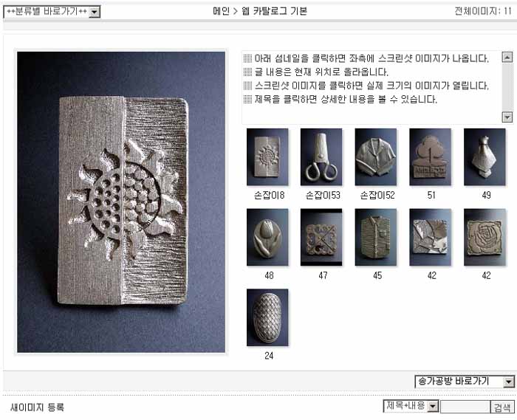Click the thumbnail numbered 47
517x420 pixels.
click(321, 237)
